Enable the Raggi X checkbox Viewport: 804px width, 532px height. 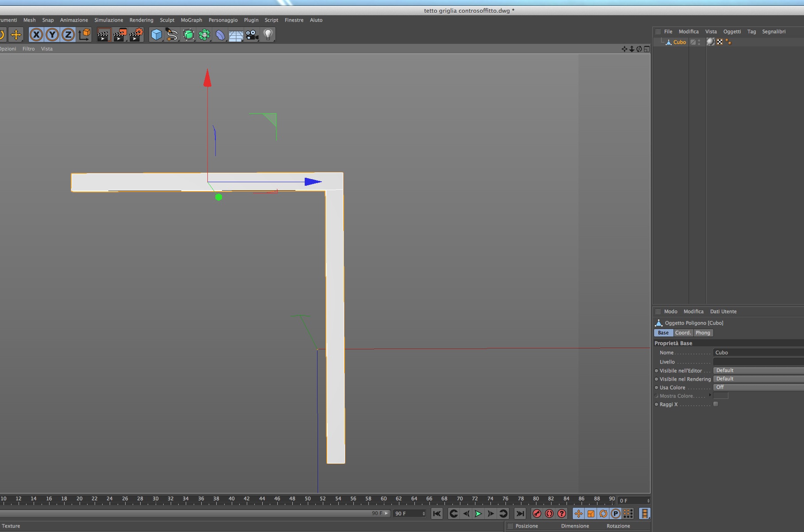pyautogui.click(x=716, y=404)
